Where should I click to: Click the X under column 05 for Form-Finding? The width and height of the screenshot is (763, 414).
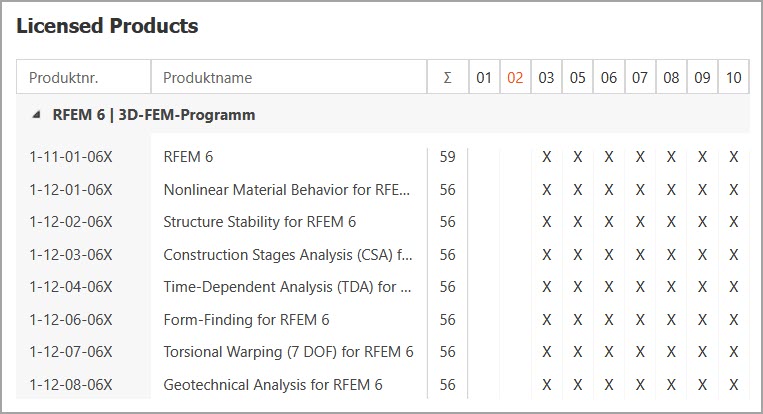point(578,320)
